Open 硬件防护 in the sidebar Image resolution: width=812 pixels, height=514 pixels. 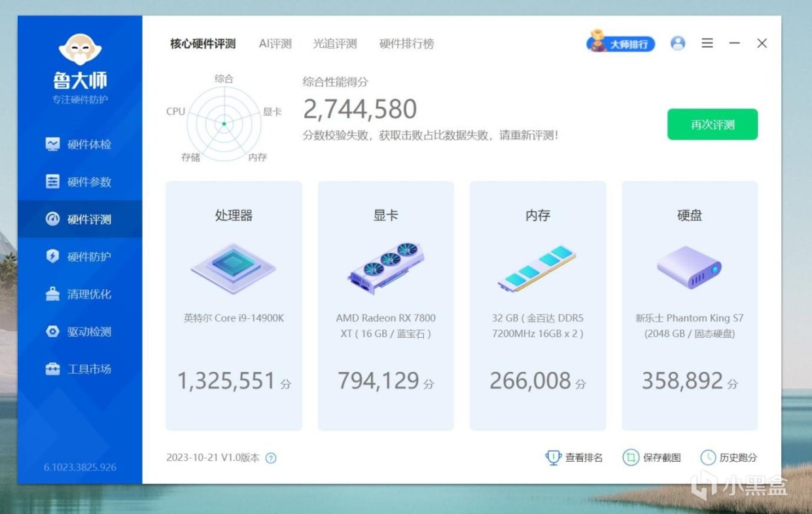click(x=79, y=256)
